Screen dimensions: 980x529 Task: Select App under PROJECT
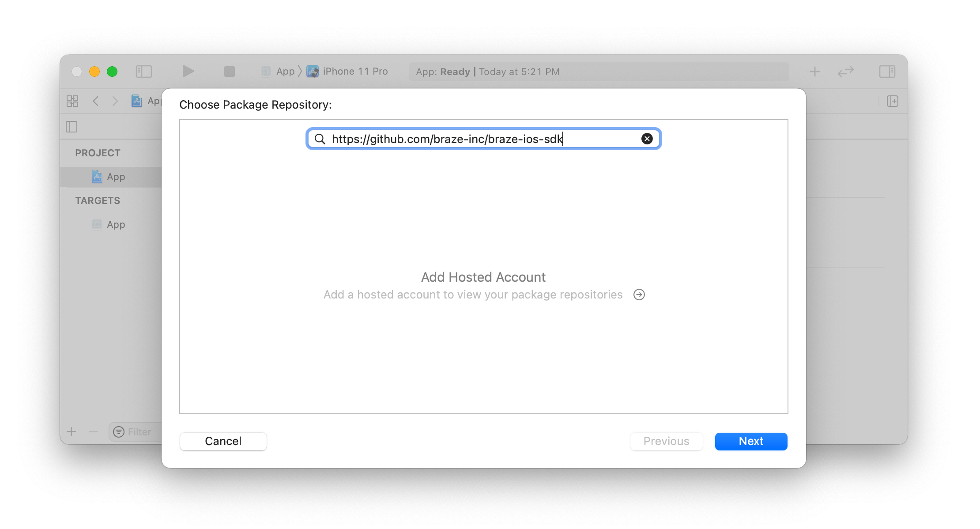click(116, 177)
